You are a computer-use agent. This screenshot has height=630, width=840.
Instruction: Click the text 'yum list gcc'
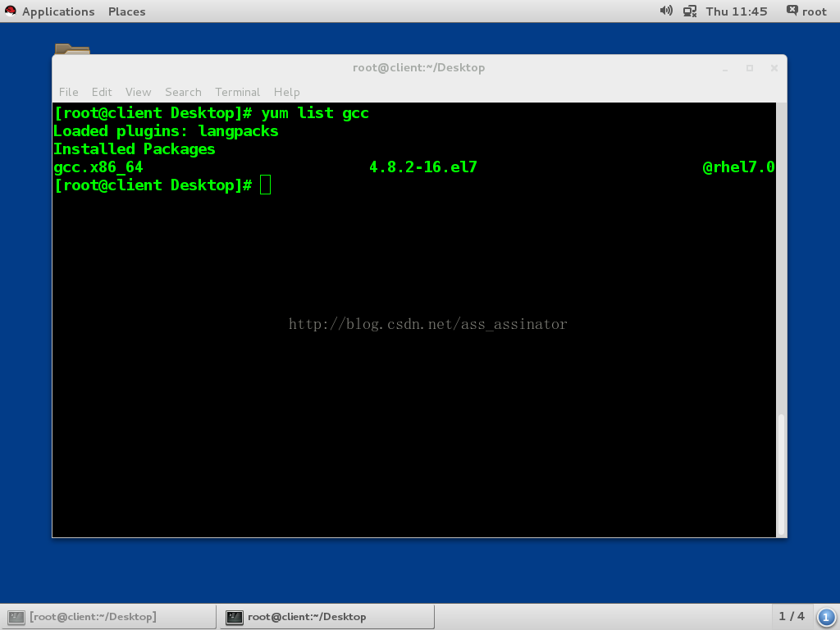coord(315,113)
